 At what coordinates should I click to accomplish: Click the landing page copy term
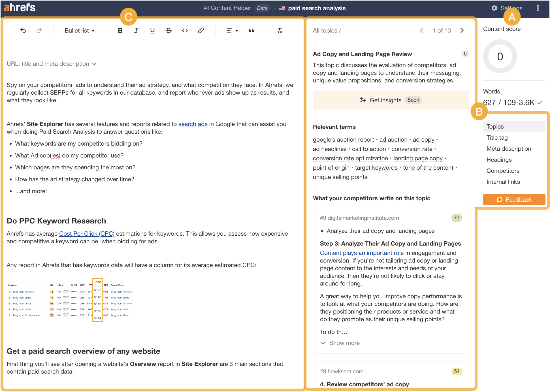(x=418, y=158)
